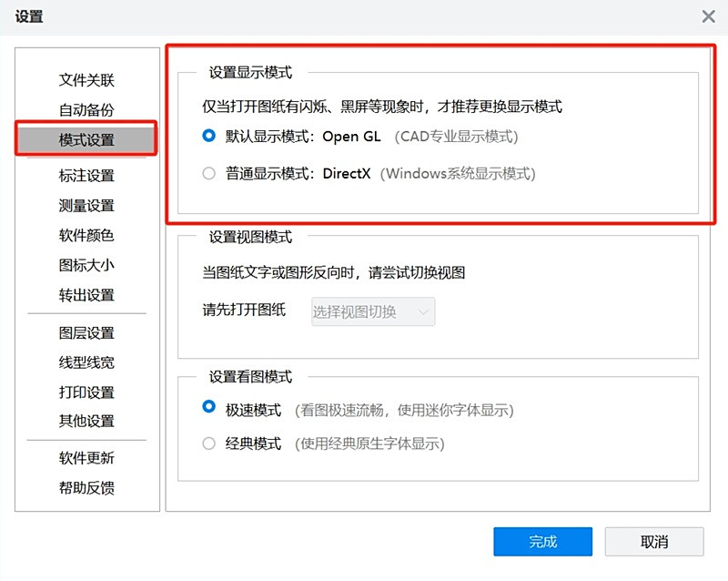Enable 普通显示模式 DirectX display mode
Screen dimensions: 728x581
coord(209,172)
